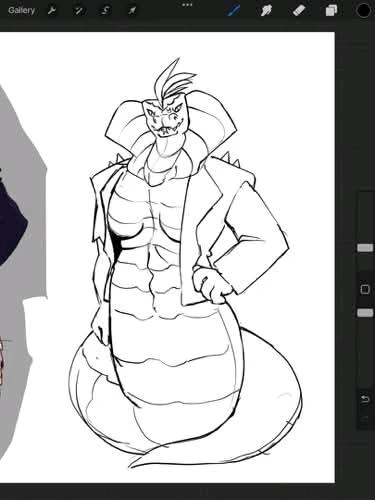Open the Adjustments magic wand menu
The image size is (375, 500).
coord(79,11)
